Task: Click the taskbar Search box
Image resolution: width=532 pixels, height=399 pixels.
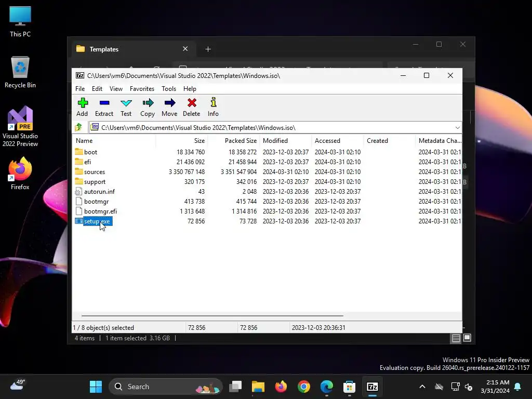Action: 166,387
